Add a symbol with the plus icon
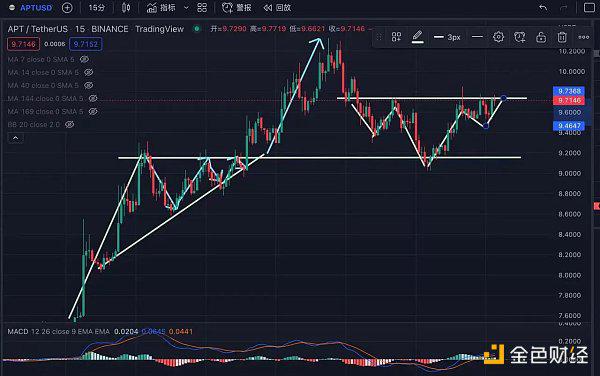Screen dimensions: 600x376 coord(67,8)
